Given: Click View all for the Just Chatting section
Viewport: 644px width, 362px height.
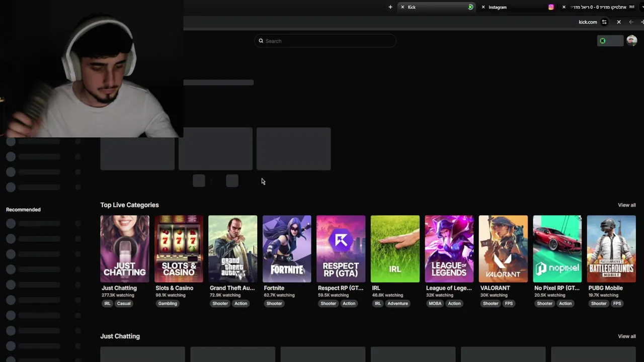Looking at the screenshot, I should click(627, 336).
